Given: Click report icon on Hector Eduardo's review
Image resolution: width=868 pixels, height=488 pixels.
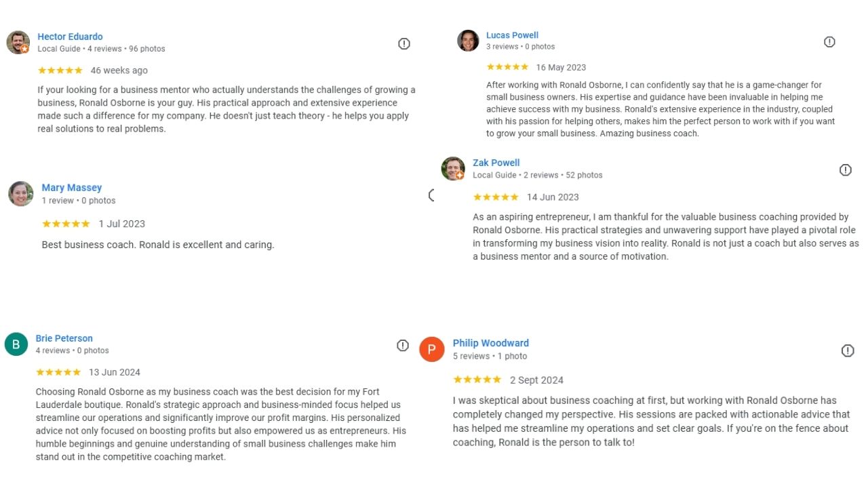Looking at the screenshot, I should (404, 44).
